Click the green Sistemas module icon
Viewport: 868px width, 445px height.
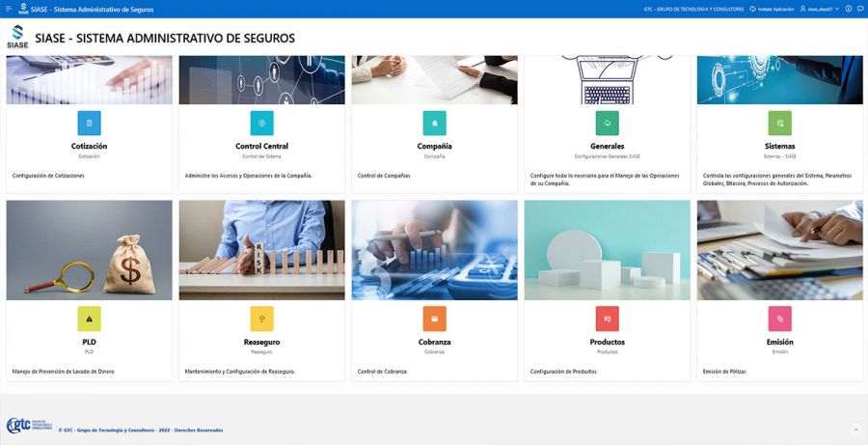779,123
